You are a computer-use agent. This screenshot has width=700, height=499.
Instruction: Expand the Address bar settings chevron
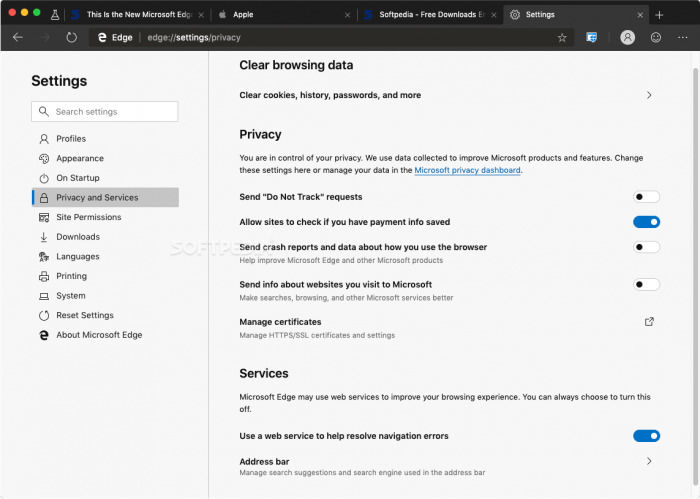coord(649,461)
